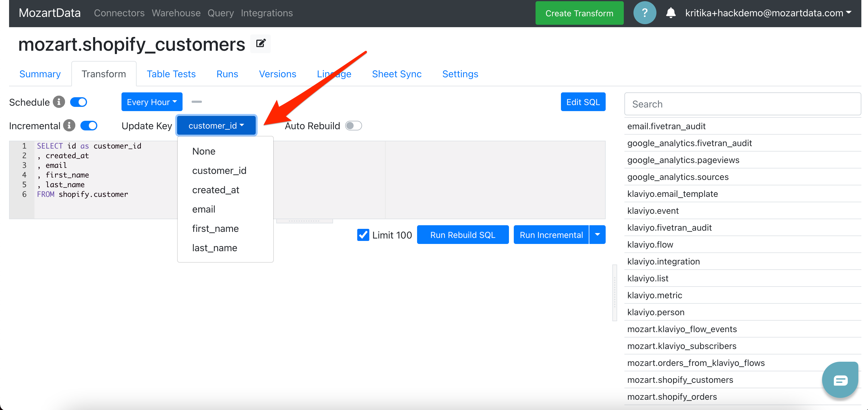Image resolution: width=868 pixels, height=410 pixels.
Task: Toggle the Incremental switch
Action: coord(89,126)
